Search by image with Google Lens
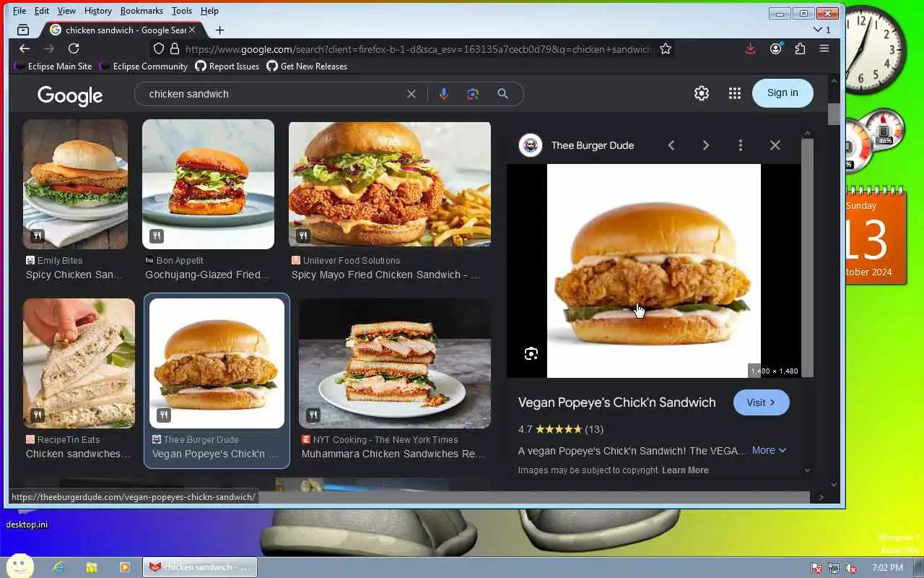The width and height of the screenshot is (924, 578). pos(473,94)
